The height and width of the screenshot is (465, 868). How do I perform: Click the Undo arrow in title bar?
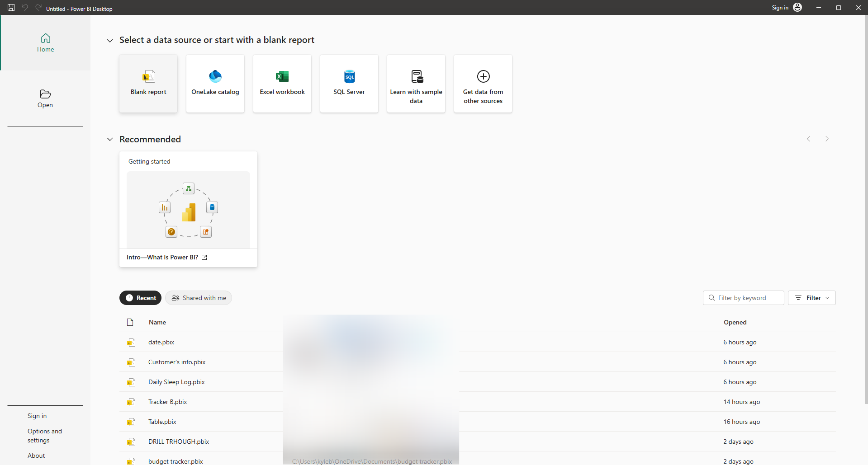point(25,8)
